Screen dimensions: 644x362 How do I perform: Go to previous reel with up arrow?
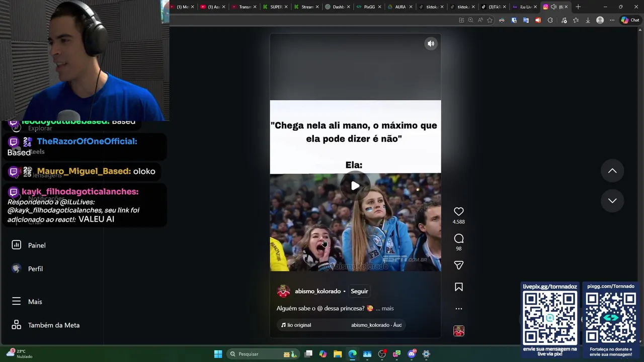pyautogui.click(x=612, y=171)
